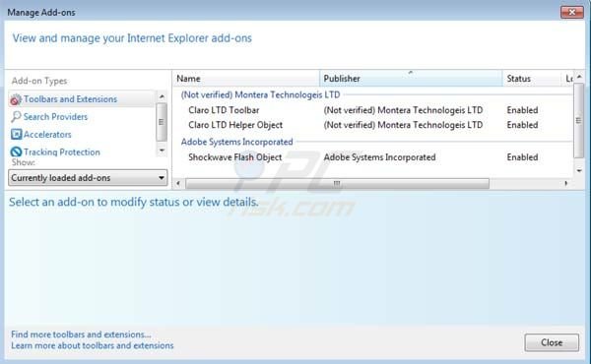This screenshot has width=591, height=364.
Task: Click publisher cell of Claro LTD Toolbar row
Action: click(x=403, y=110)
